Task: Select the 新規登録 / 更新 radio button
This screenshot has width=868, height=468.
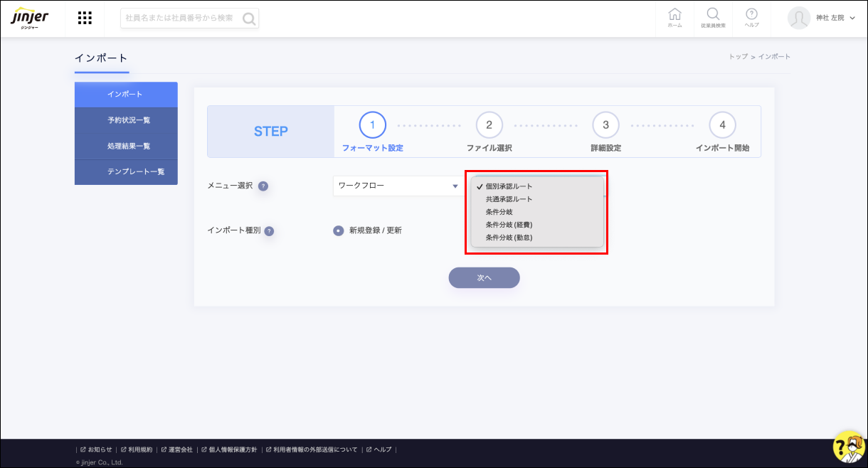Action: (x=339, y=230)
